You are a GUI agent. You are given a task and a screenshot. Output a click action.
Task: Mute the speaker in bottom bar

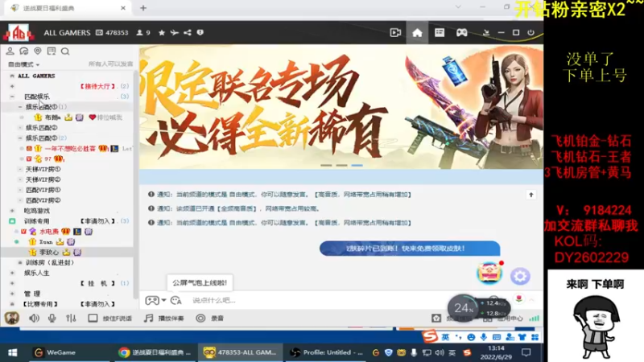click(34, 318)
